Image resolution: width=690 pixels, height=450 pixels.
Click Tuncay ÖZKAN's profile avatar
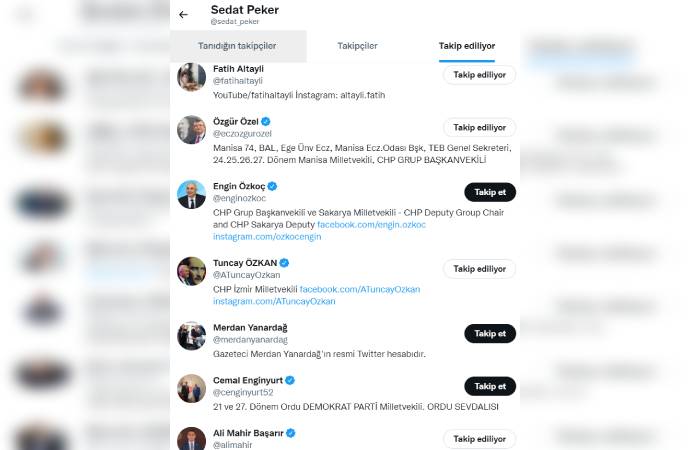pos(192,271)
